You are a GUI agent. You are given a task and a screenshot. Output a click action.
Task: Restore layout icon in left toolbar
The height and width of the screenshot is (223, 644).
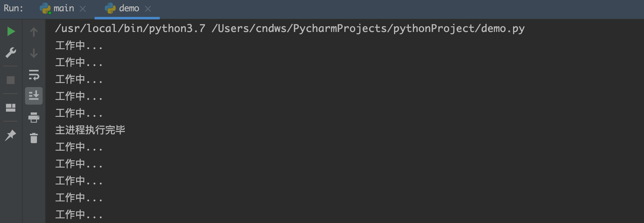click(x=11, y=108)
